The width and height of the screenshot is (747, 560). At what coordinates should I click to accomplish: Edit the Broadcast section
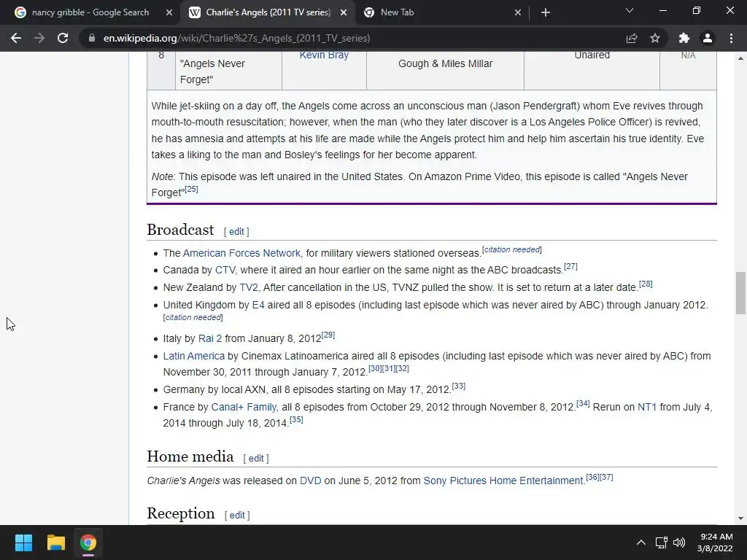(x=236, y=231)
